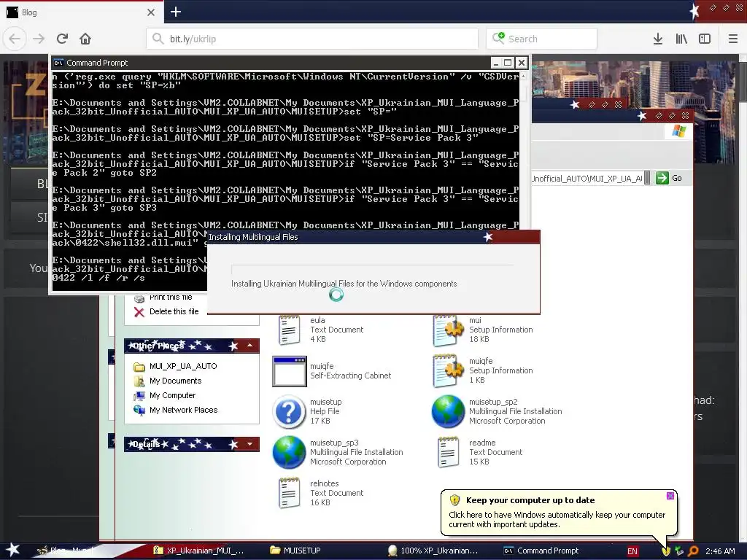
Task: Click the 2:46 AM clock
Action: click(720, 551)
